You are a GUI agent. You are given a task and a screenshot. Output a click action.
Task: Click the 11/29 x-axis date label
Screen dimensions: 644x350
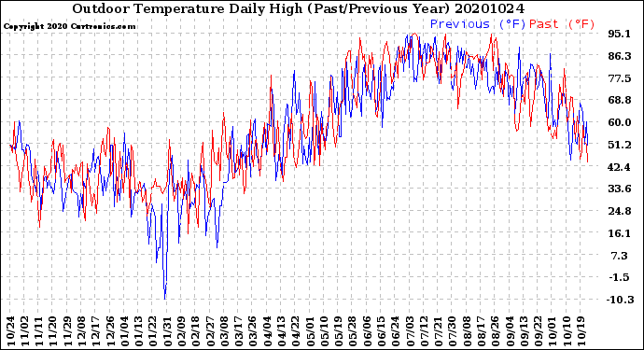coord(67,331)
